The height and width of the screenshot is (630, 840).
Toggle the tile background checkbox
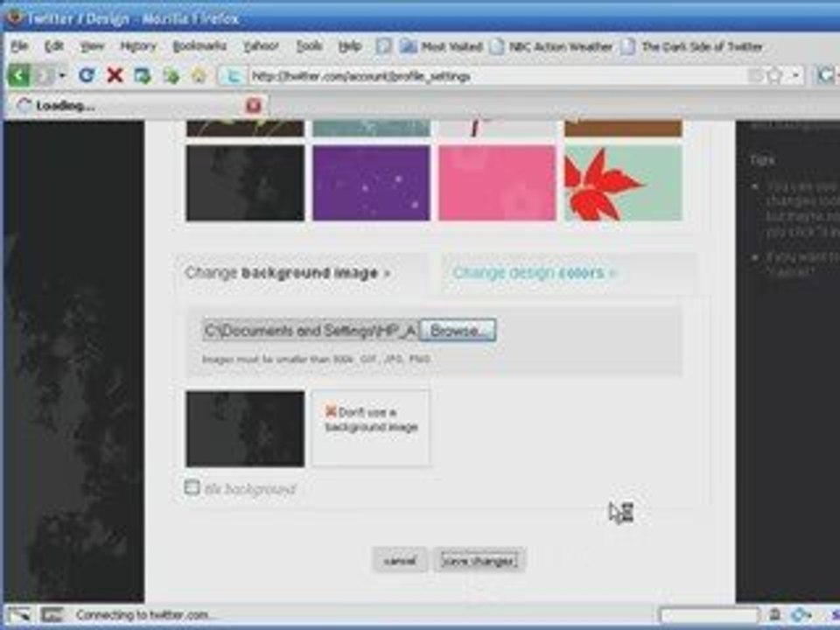pyautogui.click(x=192, y=487)
